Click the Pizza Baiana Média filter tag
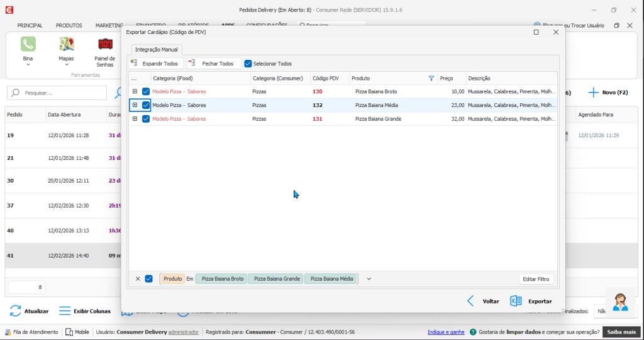The width and height of the screenshot is (644, 340). [331, 279]
